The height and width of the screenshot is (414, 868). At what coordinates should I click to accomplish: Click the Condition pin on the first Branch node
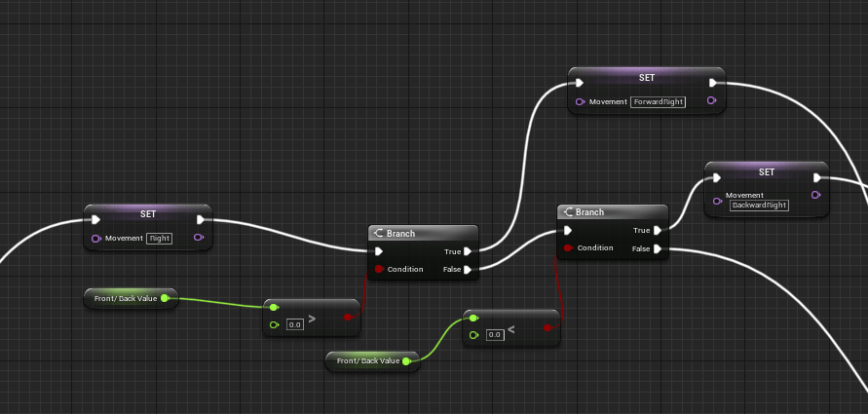click(x=379, y=270)
